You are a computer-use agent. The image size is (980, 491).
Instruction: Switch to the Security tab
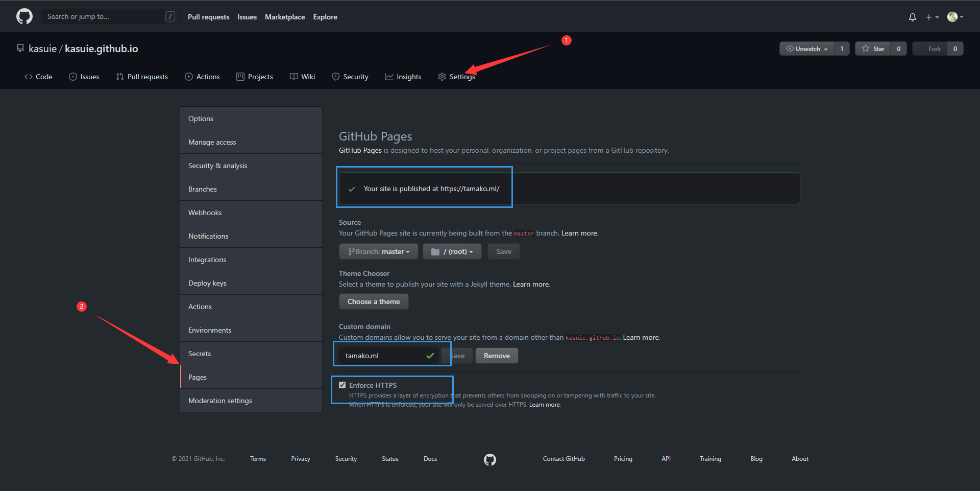click(350, 77)
